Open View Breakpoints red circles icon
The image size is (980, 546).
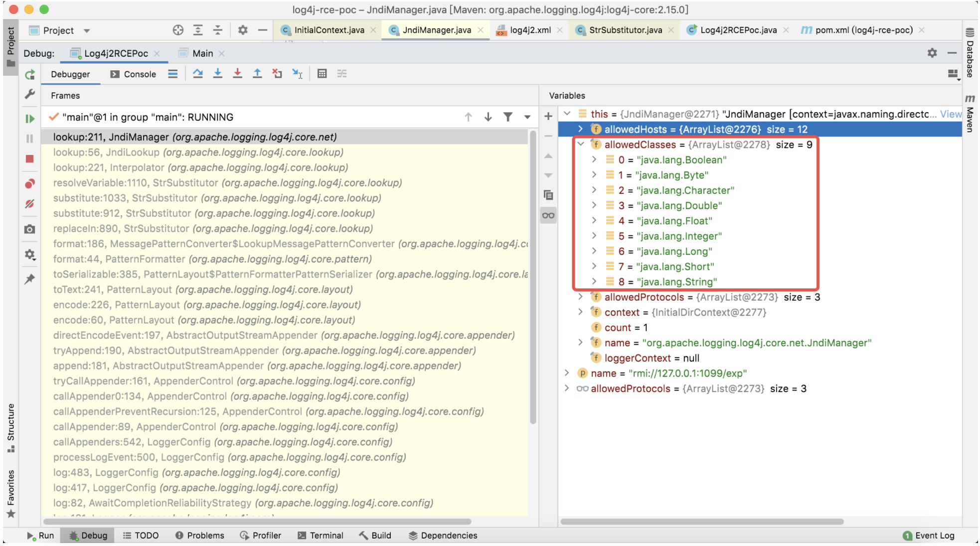[30, 184]
